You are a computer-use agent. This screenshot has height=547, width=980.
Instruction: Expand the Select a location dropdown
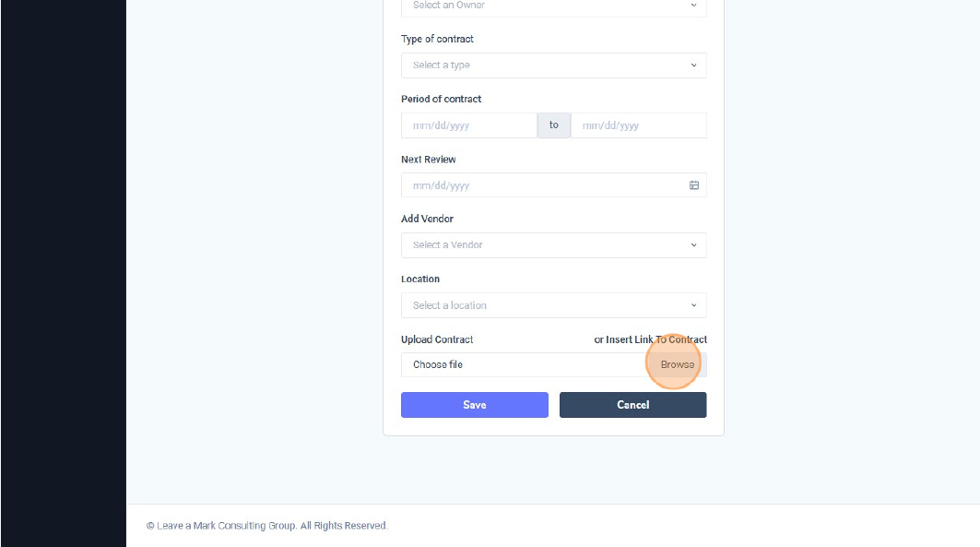553,304
